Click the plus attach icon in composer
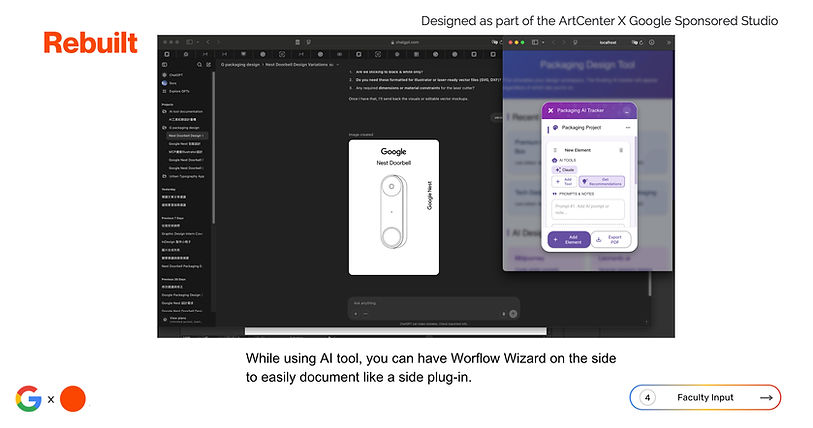Viewport: 813px width, 428px height. [356, 314]
